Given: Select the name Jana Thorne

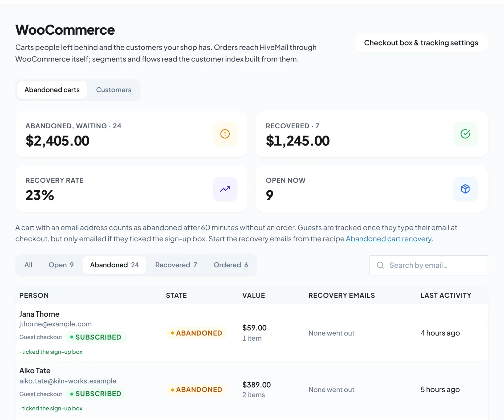Looking at the screenshot, I should [39, 314].
